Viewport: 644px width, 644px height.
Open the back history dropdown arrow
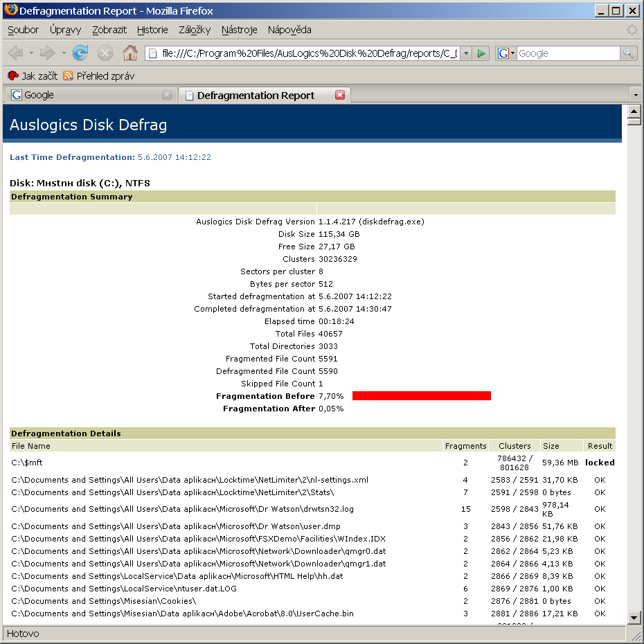pos(31,53)
